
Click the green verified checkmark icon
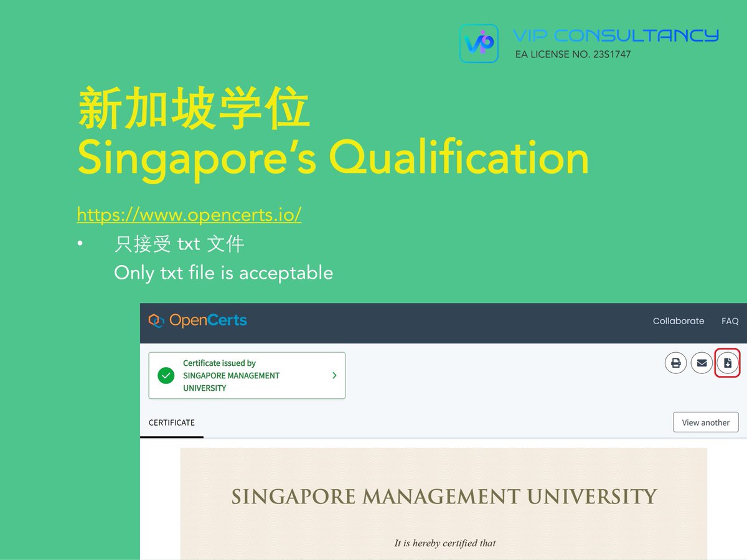(x=166, y=376)
